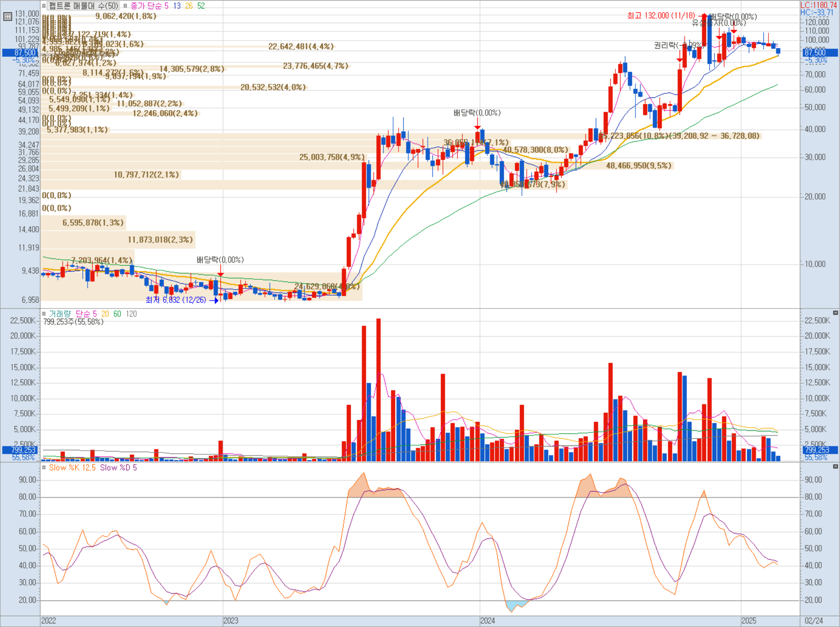
Task: Click the 2024 year label on time axis
Action: pos(487,621)
